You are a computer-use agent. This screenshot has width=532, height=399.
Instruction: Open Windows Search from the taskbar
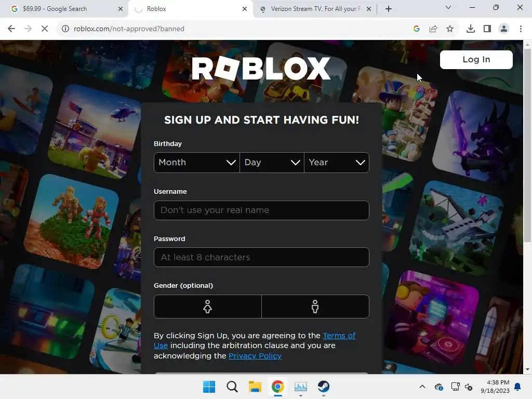pos(232,387)
